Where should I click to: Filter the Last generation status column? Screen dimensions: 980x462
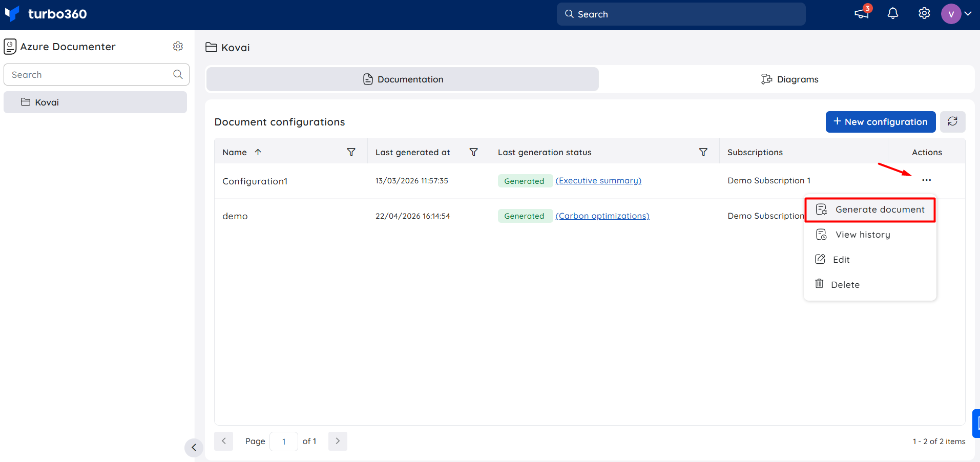[703, 152]
